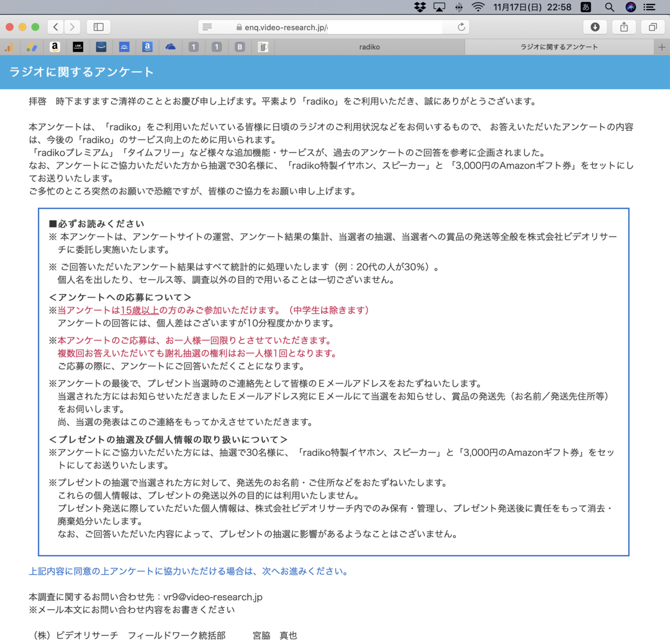Screen dimensions: 670x644
Task: Select the ラジオに関するアンケート tab
Action: [x=559, y=47]
